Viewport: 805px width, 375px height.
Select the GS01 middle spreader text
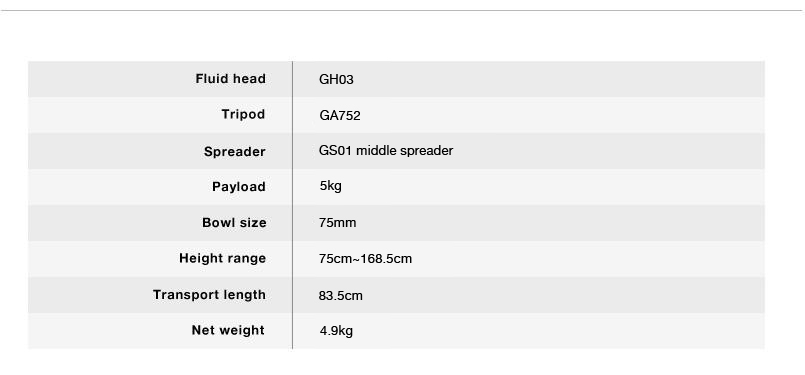point(386,151)
